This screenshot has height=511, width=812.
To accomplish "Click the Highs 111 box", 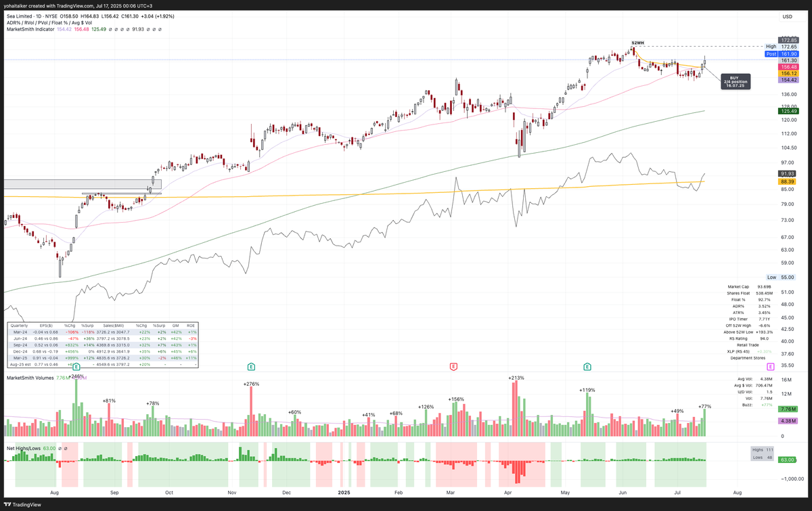I will click(x=761, y=450).
